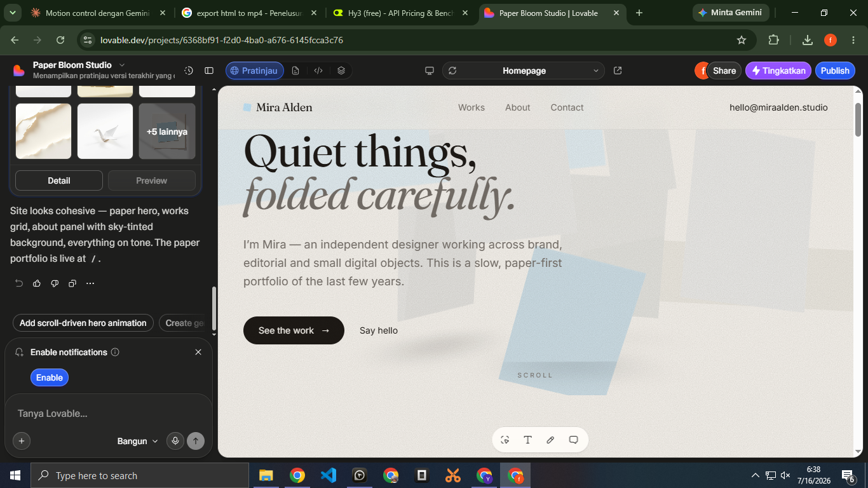Open the comment bubble tool
Viewport: 868px width, 488px height.
(573, 440)
